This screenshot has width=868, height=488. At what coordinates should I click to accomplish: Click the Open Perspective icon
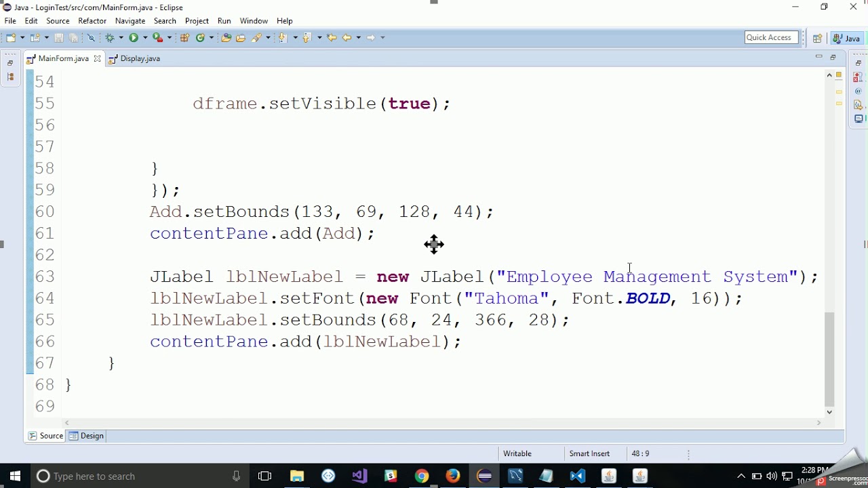pyautogui.click(x=817, y=38)
